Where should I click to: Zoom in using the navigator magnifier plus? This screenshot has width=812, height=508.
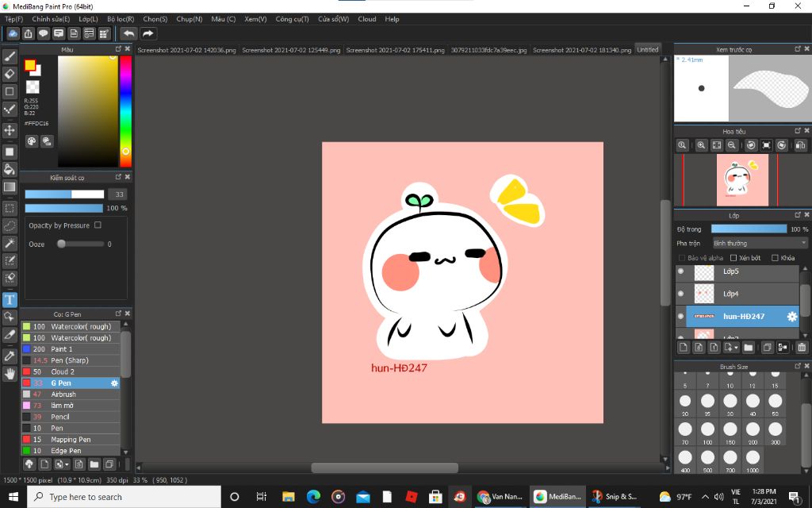click(701, 146)
